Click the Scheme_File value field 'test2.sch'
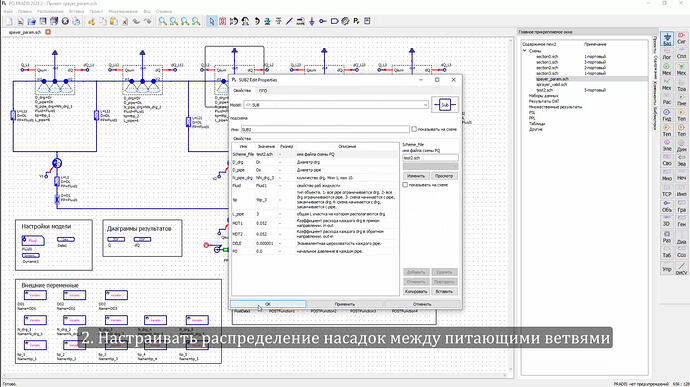690x387 pixels. pos(430,158)
